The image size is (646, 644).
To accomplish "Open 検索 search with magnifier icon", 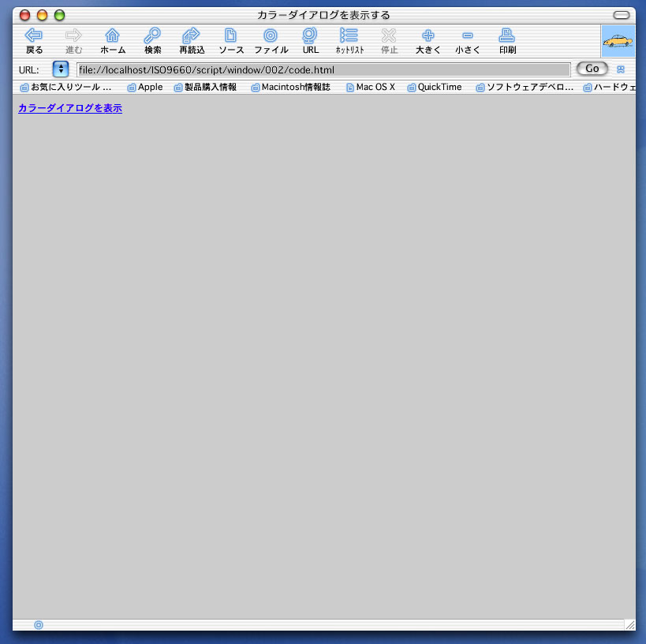I will [152, 41].
